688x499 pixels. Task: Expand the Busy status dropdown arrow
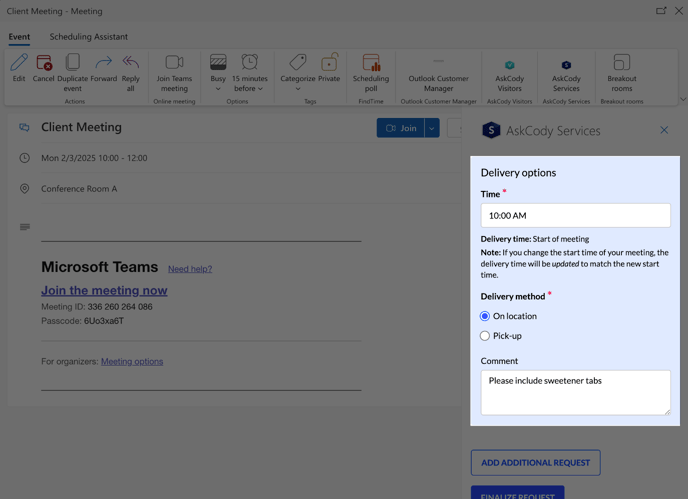[x=218, y=89]
